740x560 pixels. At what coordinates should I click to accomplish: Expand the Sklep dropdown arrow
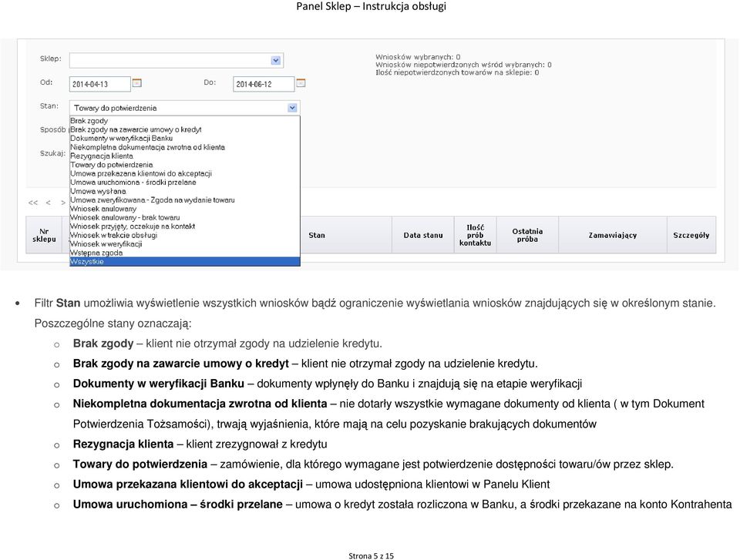pos(276,60)
